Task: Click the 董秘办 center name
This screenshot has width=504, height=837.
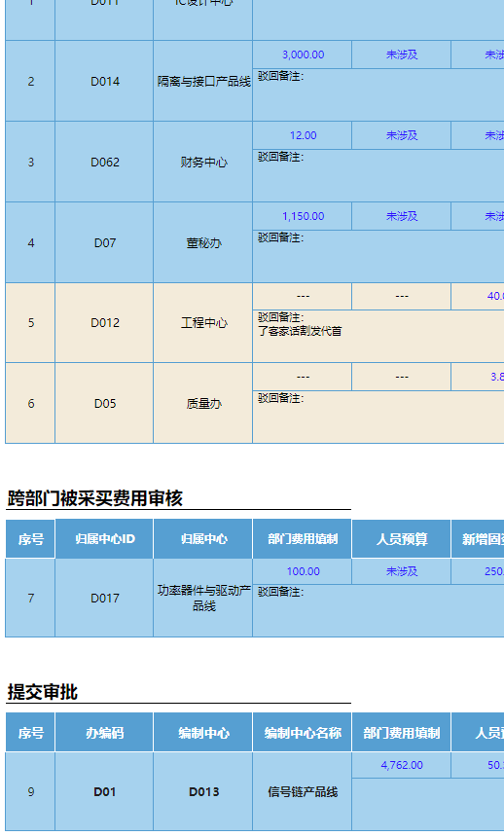Action: click(203, 243)
